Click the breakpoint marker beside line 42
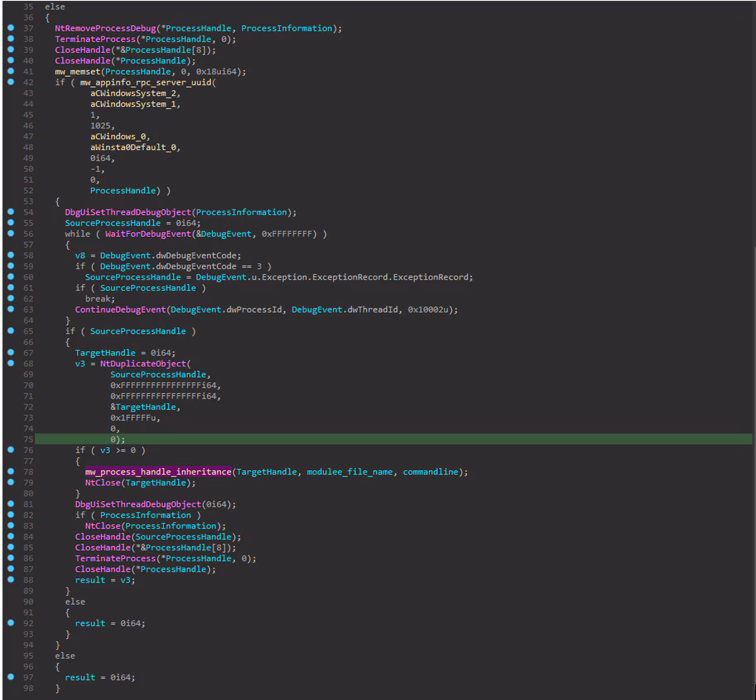This screenshot has width=756, height=700. pyautogui.click(x=11, y=82)
